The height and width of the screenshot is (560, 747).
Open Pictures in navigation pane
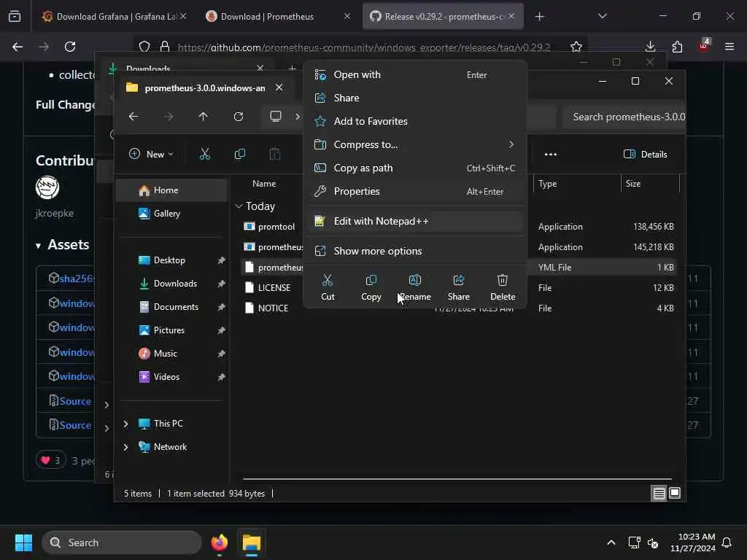tap(172, 330)
